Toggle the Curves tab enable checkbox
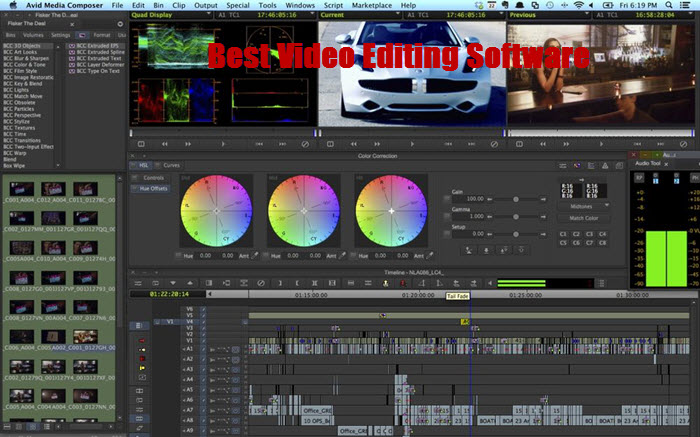Screen dimensions: 700x437 click(x=158, y=166)
